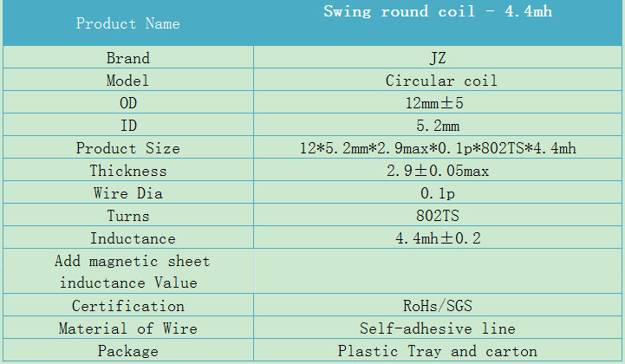This screenshot has width=625, height=364.
Task: Select the 12mm±5 value
Action: (x=434, y=103)
